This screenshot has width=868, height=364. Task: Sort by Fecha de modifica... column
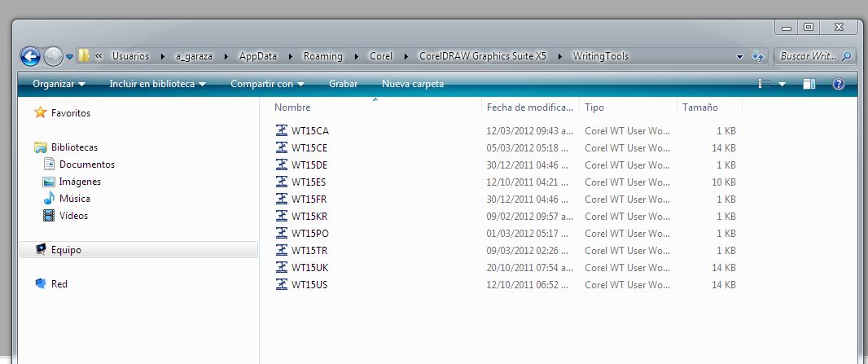point(530,107)
